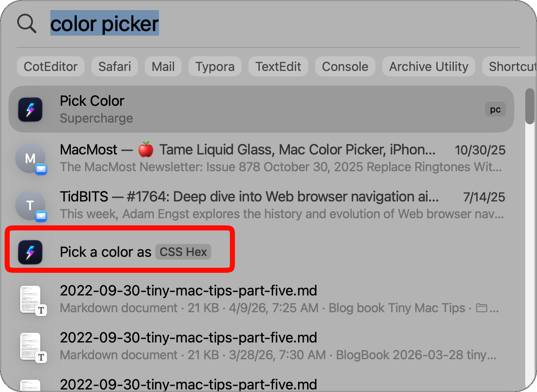Activate the Archive Utility filter chip
Viewport: 537px width, 392px height.
pos(428,66)
